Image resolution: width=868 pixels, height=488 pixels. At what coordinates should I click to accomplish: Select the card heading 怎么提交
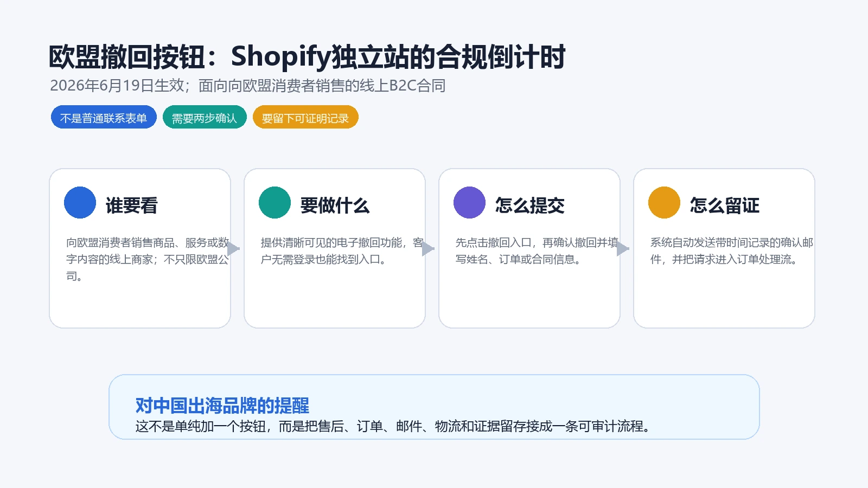(530, 206)
